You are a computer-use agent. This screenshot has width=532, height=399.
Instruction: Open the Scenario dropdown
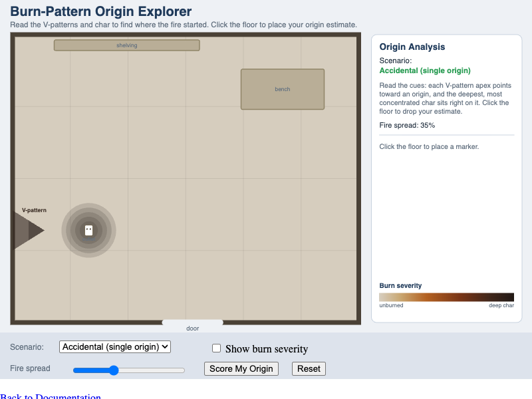[115, 346]
